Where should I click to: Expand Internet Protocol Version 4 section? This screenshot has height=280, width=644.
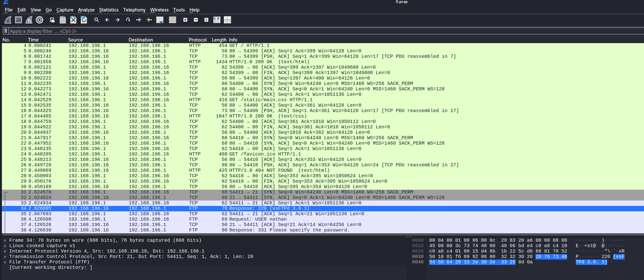pos(5,251)
